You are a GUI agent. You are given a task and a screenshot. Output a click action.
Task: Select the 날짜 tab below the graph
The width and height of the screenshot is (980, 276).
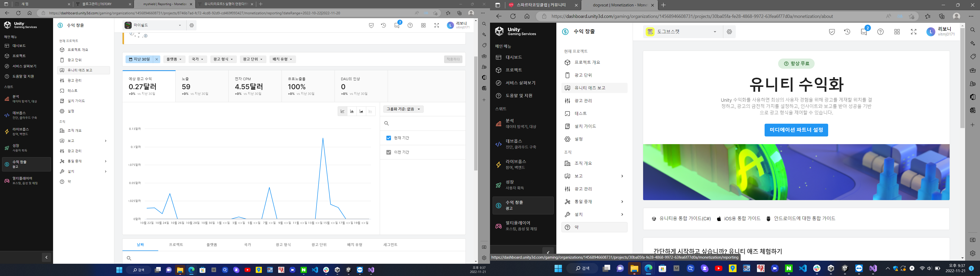click(140, 245)
